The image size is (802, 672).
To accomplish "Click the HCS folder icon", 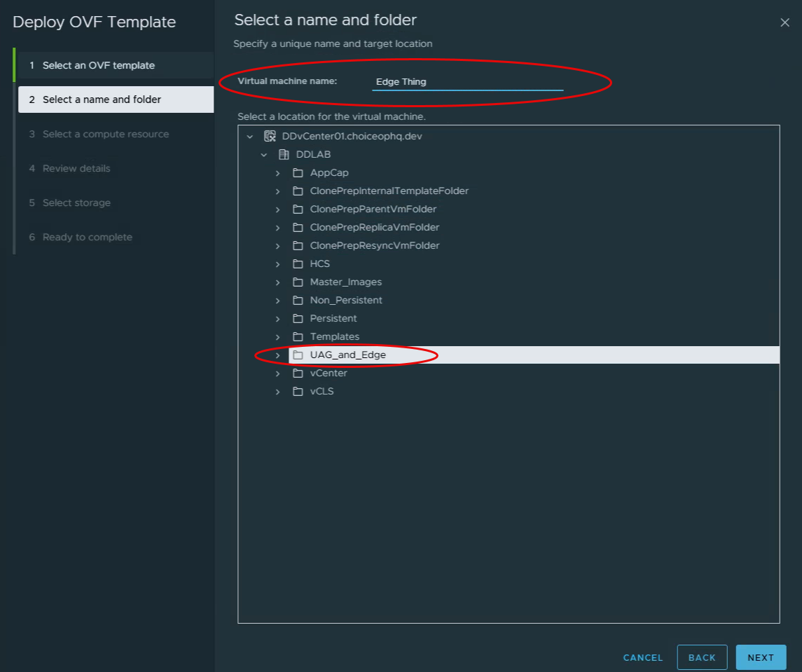I will tap(298, 263).
